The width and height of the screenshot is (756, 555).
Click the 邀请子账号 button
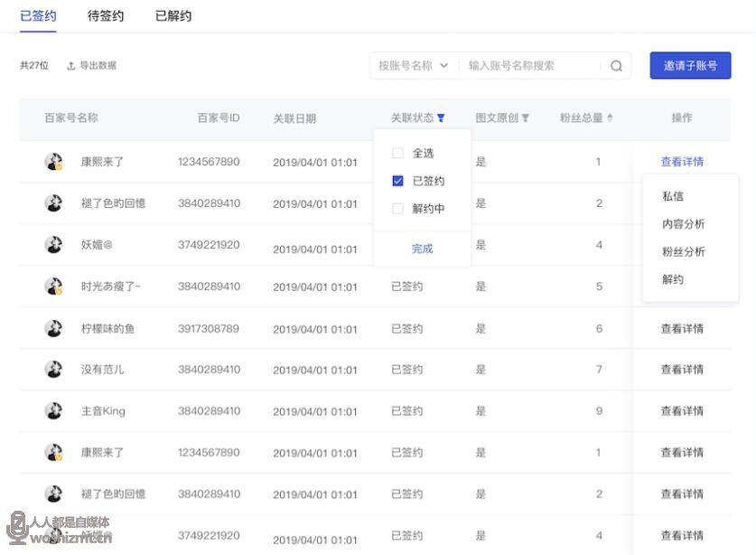coord(690,66)
